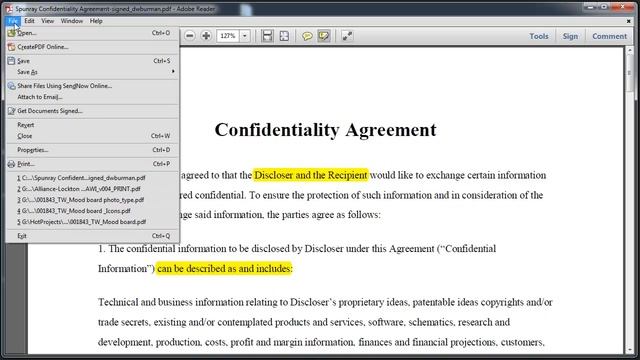Image resolution: width=640 pixels, height=360 pixels.
Task: Open recent file 1 Spunray Confident...igned_dwburman.pdf
Action: click(92, 178)
